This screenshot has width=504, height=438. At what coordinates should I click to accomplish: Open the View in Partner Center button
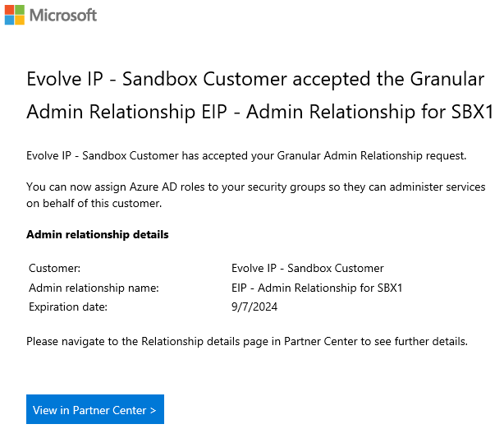coord(94,410)
